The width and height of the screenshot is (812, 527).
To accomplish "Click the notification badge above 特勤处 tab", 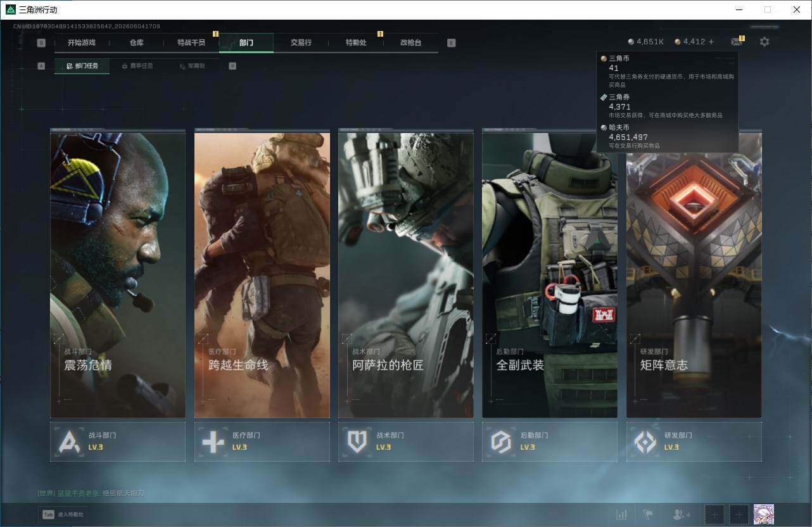I will click(380, 34).
